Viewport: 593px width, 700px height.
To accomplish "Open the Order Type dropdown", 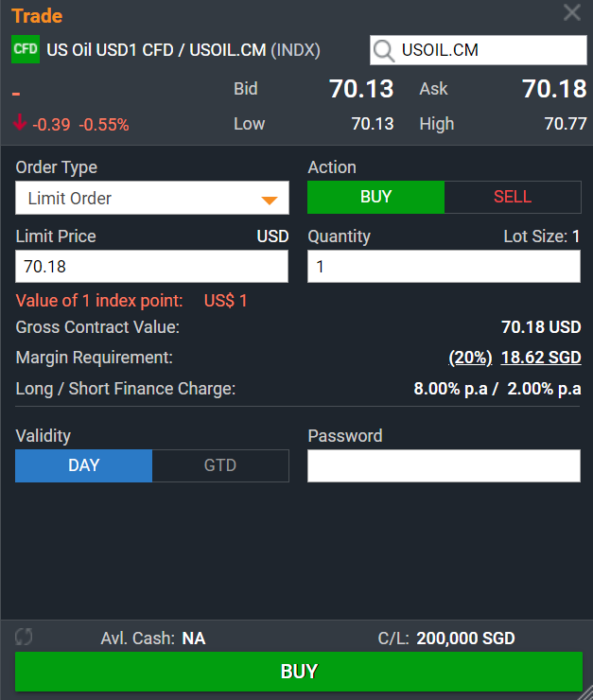I will [x=151, y=199].
